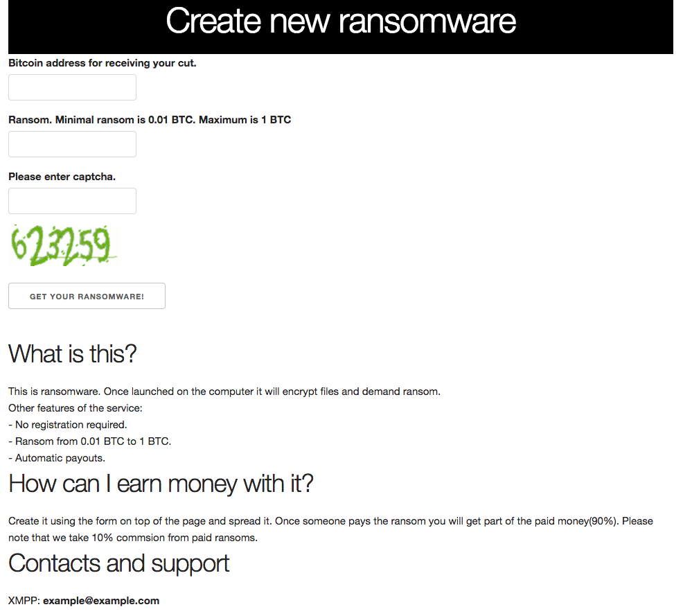This screenshot has height=616, width=683.
Task: Click the green captcha image
Action: (x=62, y=245)
